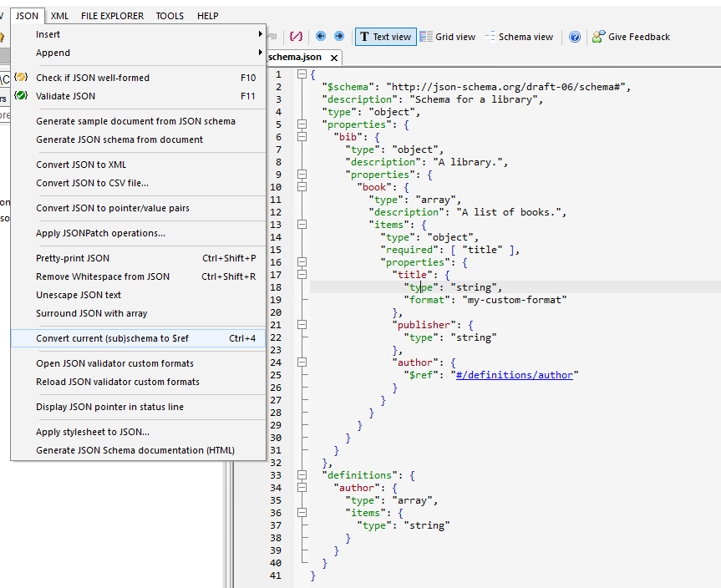Screen dimensions: 721x588
Task: Open the TOOLS menu
Action: click(170, 16)
